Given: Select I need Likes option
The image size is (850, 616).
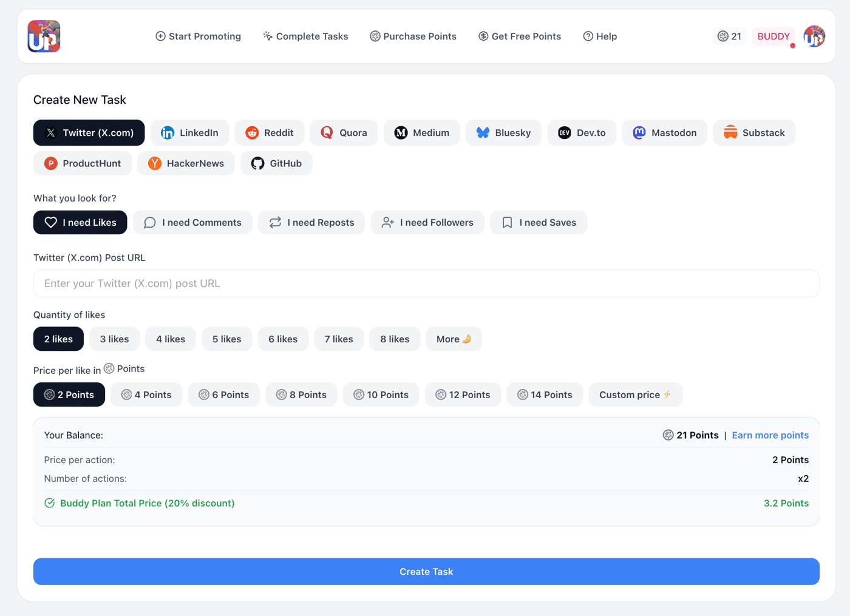Looking at the screenshot, I should (x=80, y=223).
